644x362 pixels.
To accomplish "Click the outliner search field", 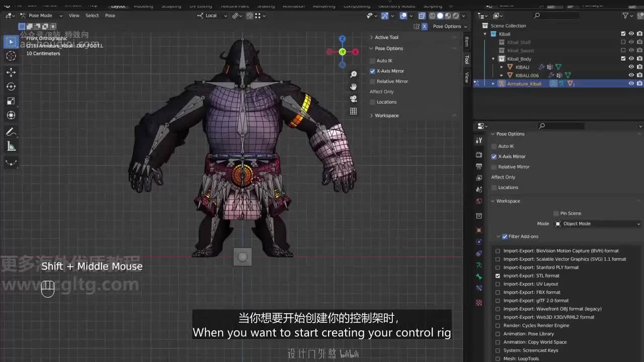I will (556, 16).
